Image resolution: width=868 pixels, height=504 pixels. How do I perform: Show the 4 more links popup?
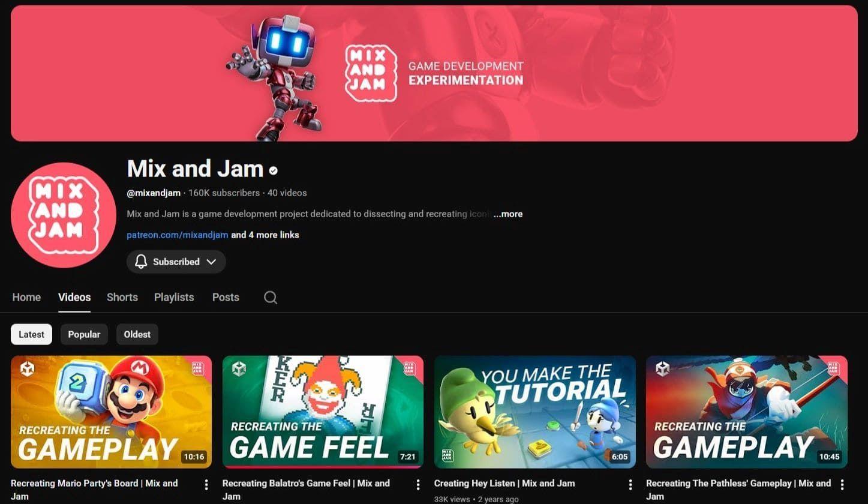(265, 235)
